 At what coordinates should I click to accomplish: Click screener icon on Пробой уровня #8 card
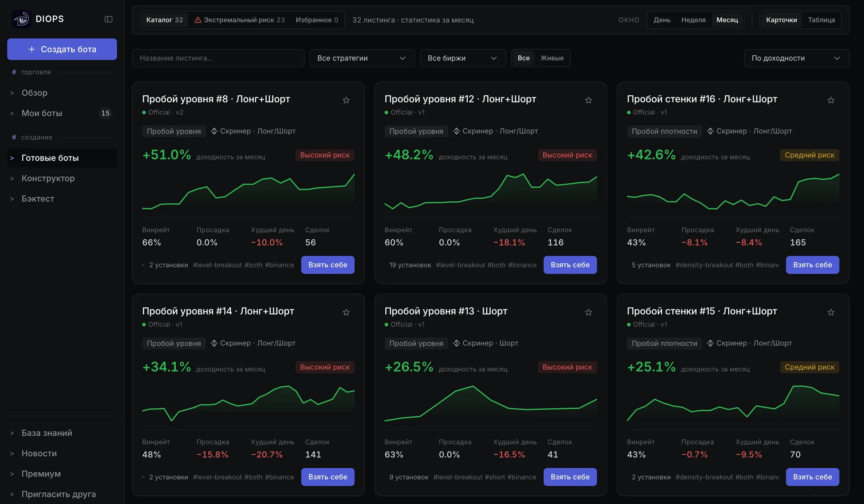coord(214,131)
